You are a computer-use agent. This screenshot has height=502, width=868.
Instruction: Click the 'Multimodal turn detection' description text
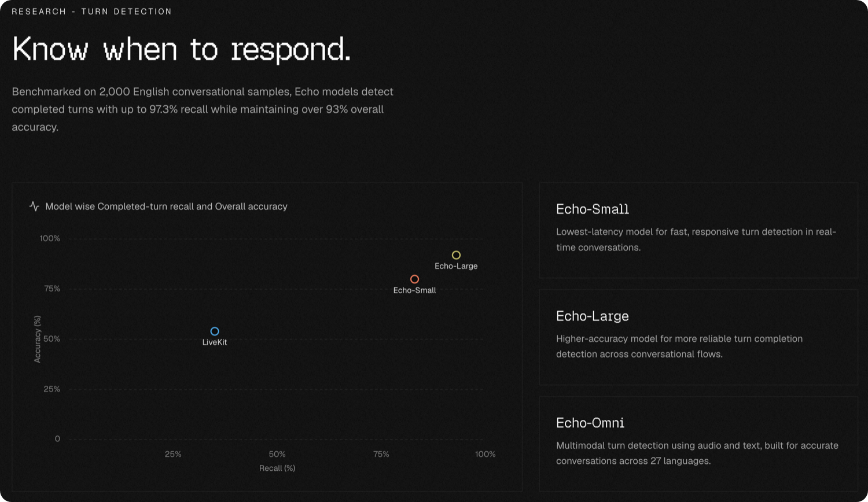[697, 453]
